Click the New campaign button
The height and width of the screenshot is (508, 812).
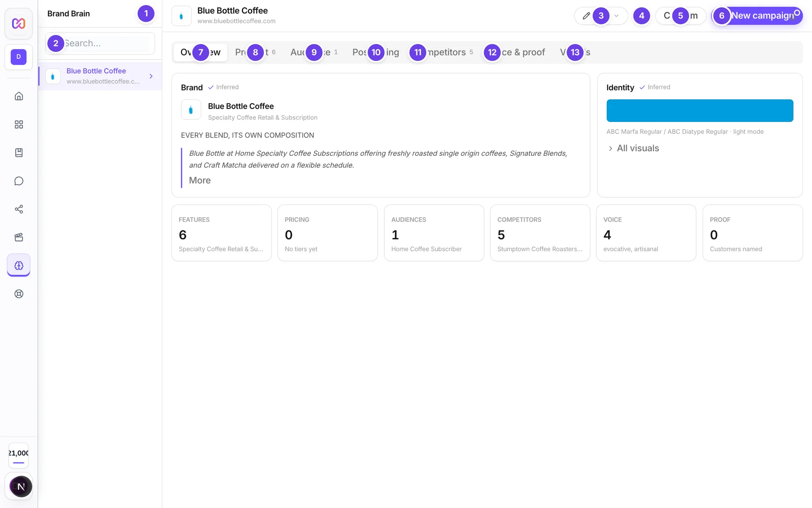[757, 16]
